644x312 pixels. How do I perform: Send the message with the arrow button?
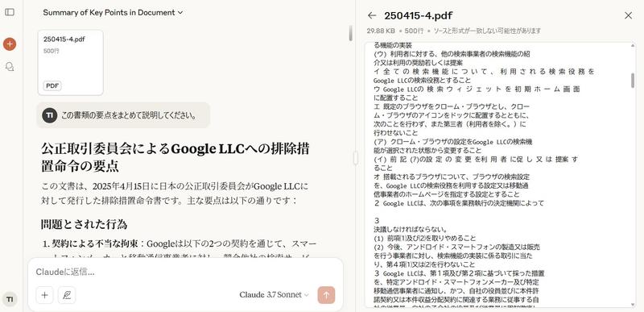click(326, 295)
